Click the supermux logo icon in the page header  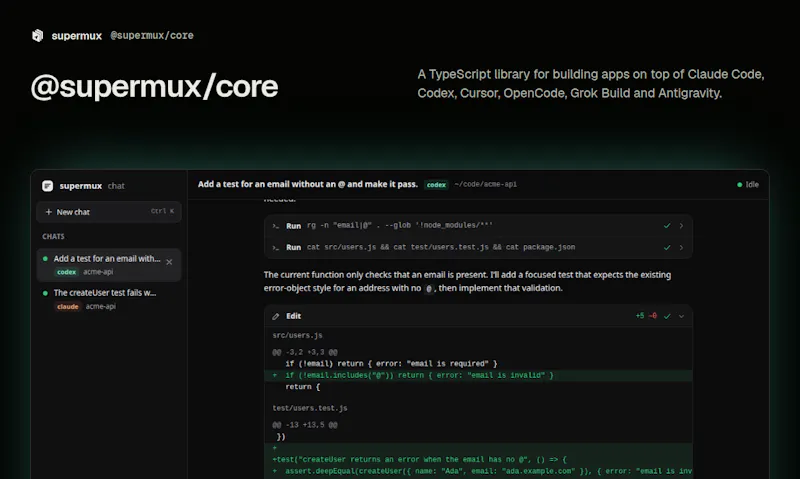click(37, 35)
